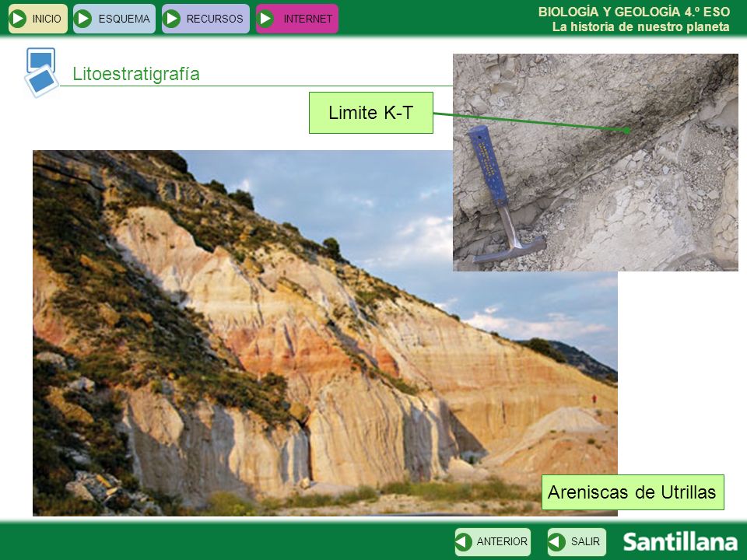The image size is (747, 560).
Task: Click the back arrow icon on ANTERIOR
Action: [464, 542]
